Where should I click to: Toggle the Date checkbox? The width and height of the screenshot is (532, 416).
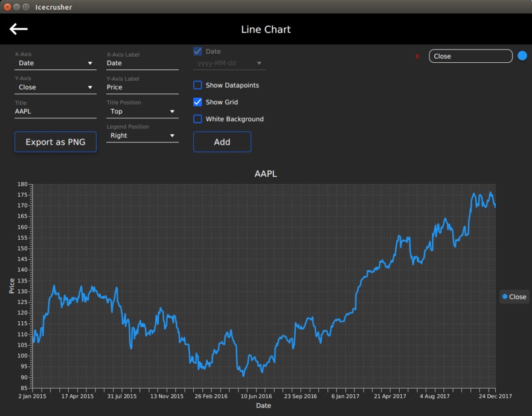coord(197,51)
